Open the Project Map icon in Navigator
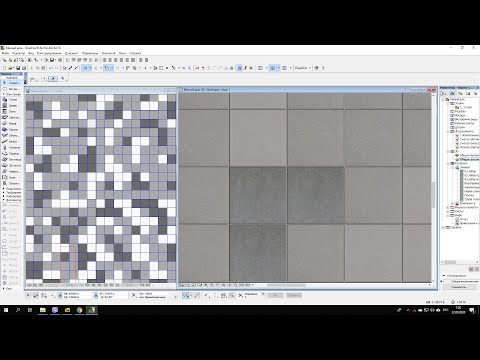This screenshot has width=480, height=360. click(452, 94)
